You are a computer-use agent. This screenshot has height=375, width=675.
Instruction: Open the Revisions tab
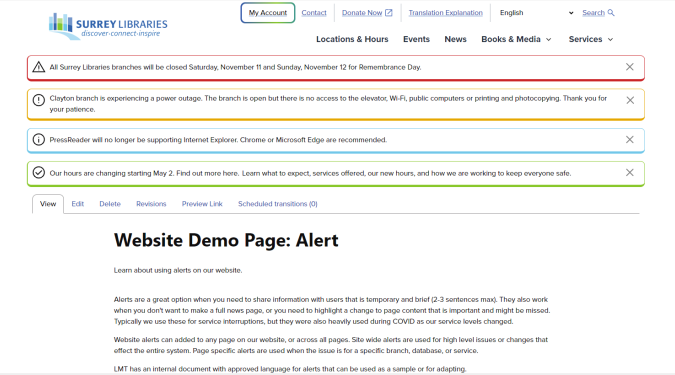tap(151, 204)
